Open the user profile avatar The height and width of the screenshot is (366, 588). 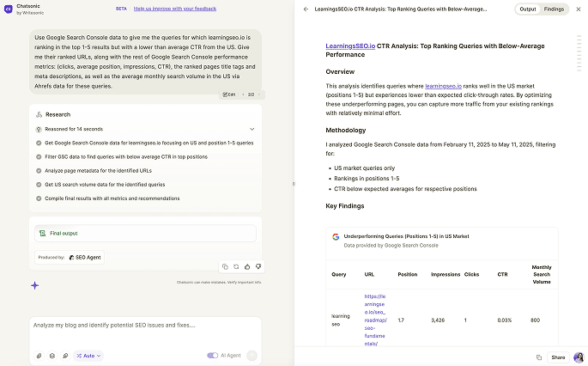(x=579, y=357)
